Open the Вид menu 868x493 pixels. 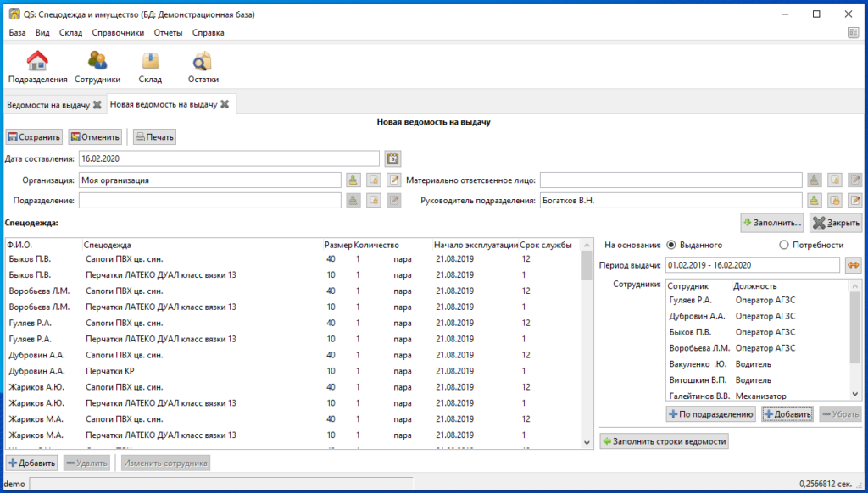click(x=42, y=33)
